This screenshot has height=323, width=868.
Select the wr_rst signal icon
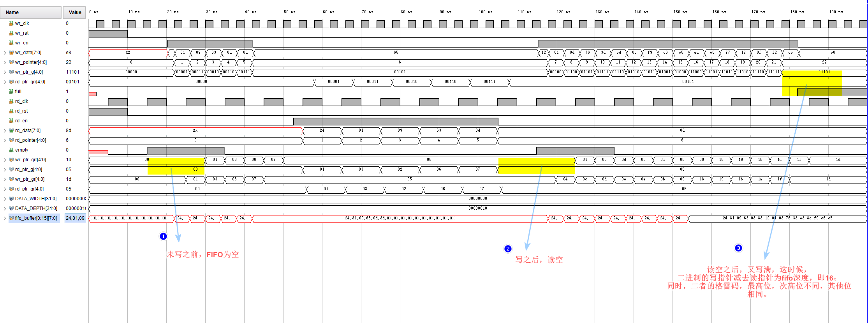pos(11,33)
